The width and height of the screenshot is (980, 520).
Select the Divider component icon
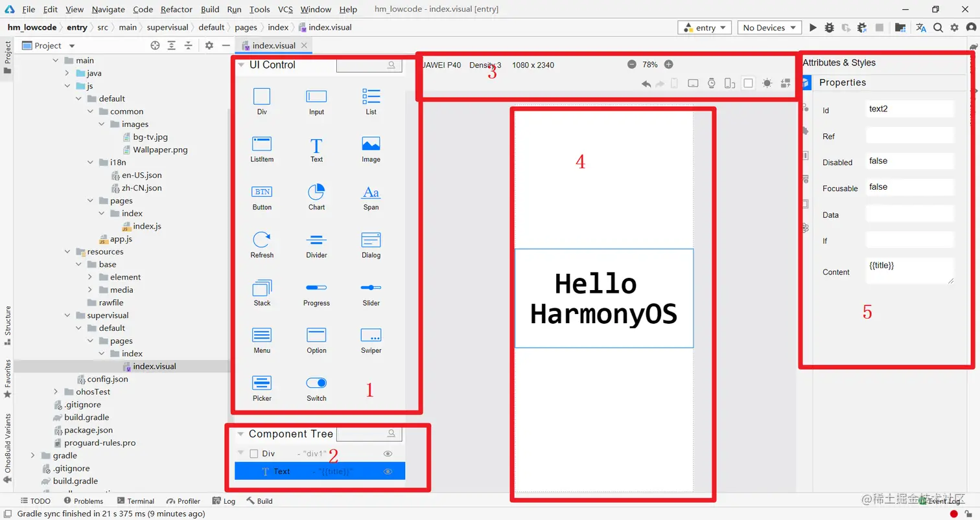[316, 240]
